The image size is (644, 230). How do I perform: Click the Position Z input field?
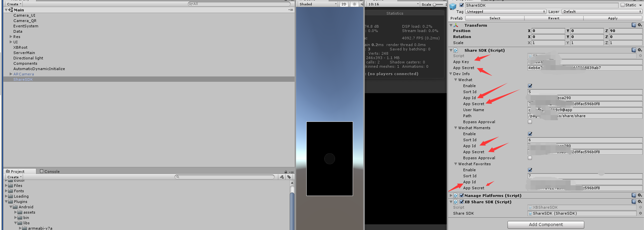click(625, 31)
